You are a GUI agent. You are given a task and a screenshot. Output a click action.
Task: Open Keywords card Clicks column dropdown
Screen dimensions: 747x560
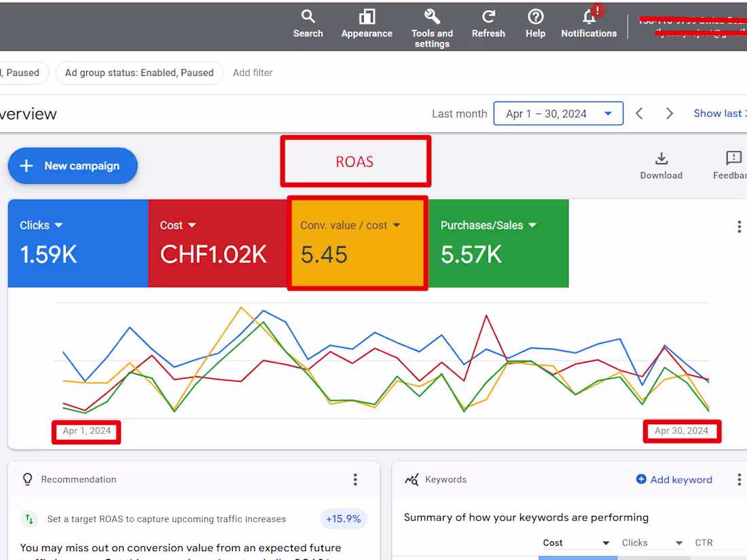coord(652,543)
